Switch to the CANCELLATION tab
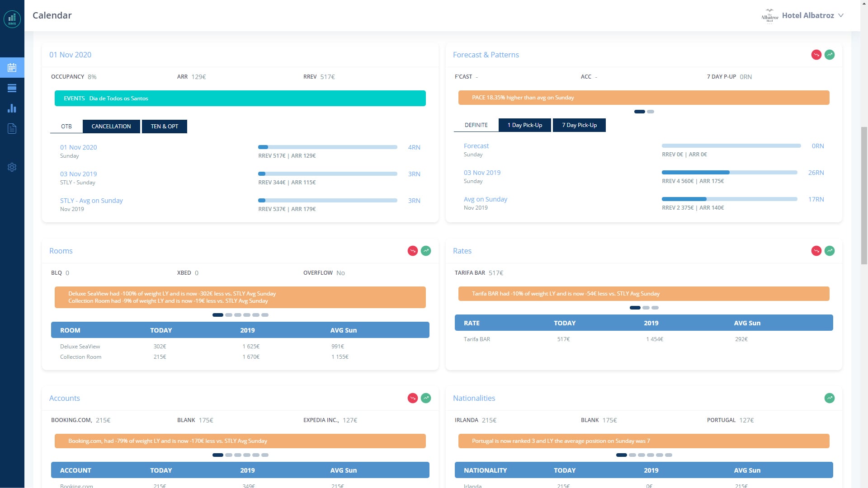This screenshot has width=868, height=488. tap(111, 127)
